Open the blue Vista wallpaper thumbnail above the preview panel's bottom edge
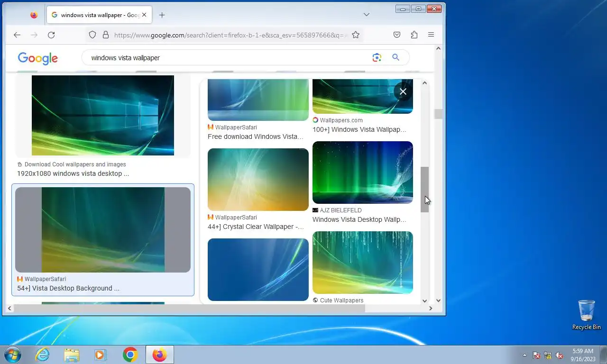Screen dimensions: 607x364 (258, 270)
